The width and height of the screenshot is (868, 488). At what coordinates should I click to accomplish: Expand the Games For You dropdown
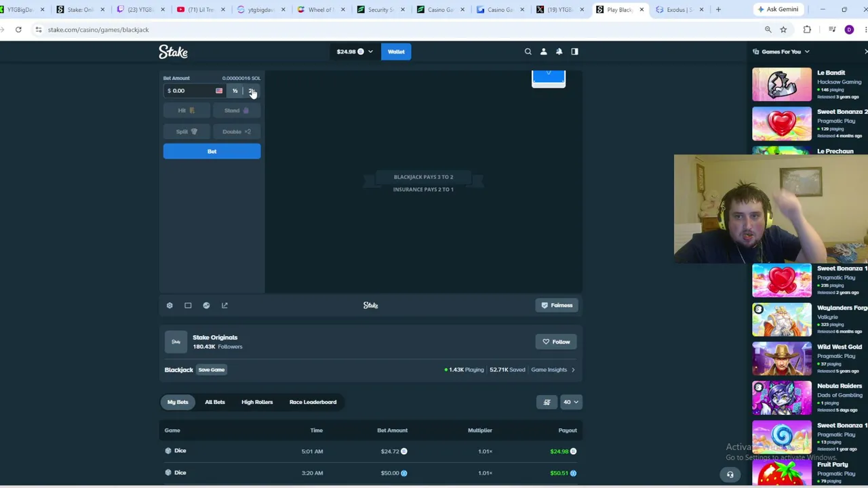[781, 52]
